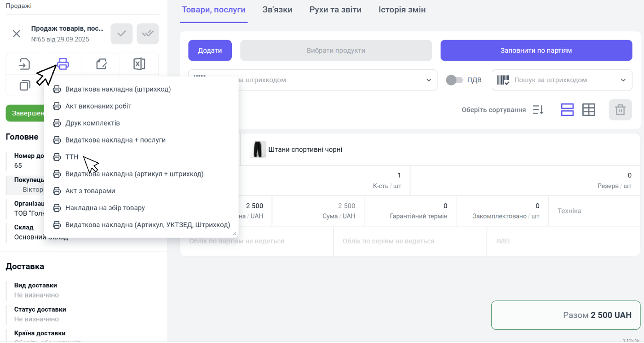Choose Акт виконаних робіт print option
644x343 pixels.
click(x=98, y=106)
